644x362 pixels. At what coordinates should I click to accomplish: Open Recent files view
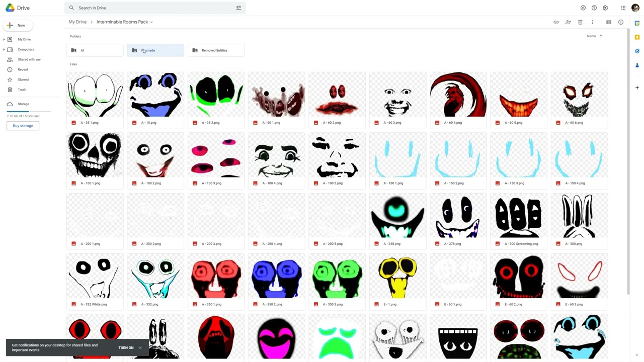(23, 69)
